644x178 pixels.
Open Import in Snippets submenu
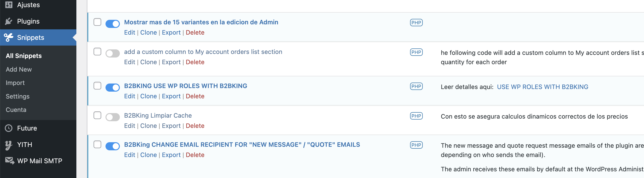(15, 83)
